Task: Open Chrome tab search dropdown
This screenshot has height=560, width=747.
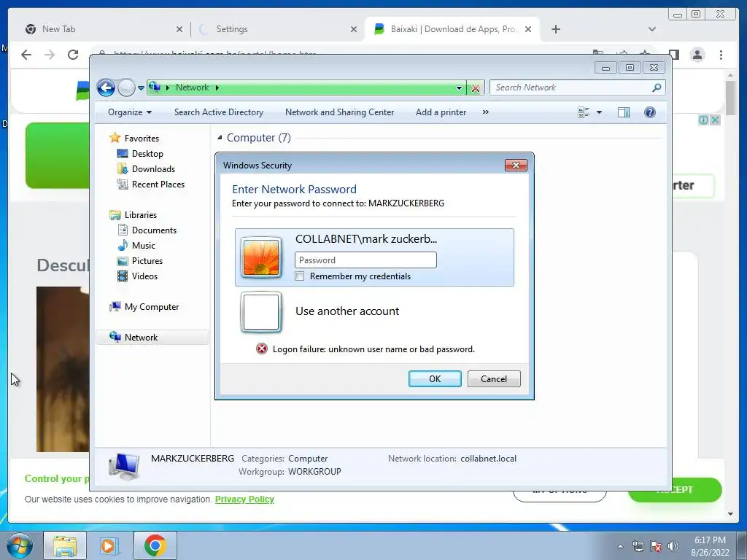Action: pyautogui.click(x=652, y=29)
